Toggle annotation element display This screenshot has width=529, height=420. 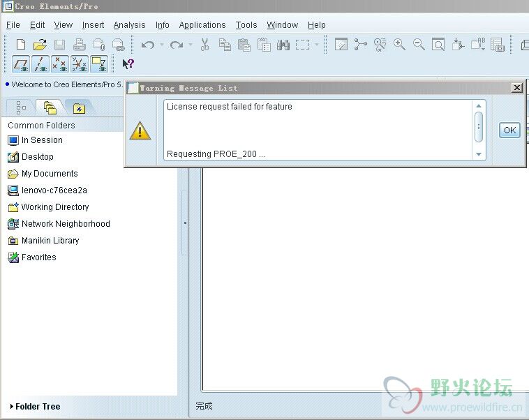point(99,64)
